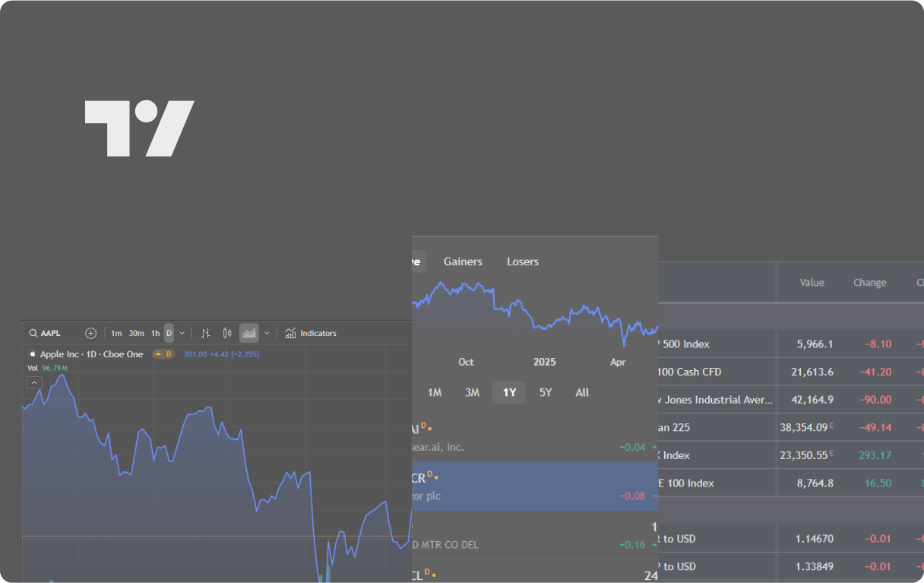Select the Bars chart style icon
Image resolution: width=924 pixels, height=583 pixels.
pyautogui.click(x=205, y=333)
